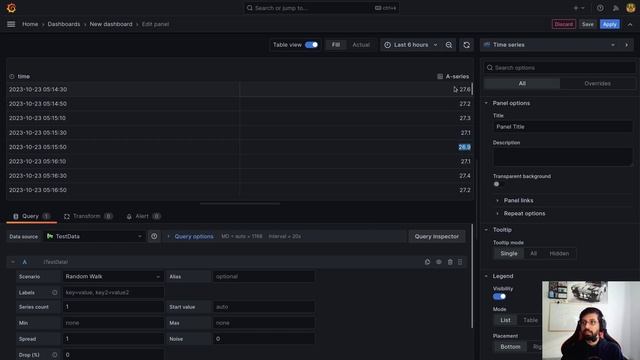Select Bottom legend placement
The width and height of the screenshot is (640, 360).
coord(510,347)
